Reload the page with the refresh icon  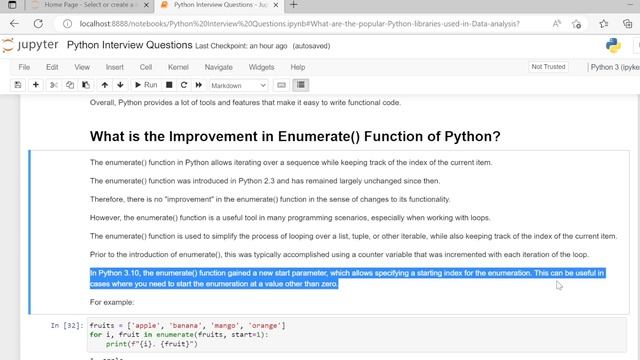(x=38, y=24)
